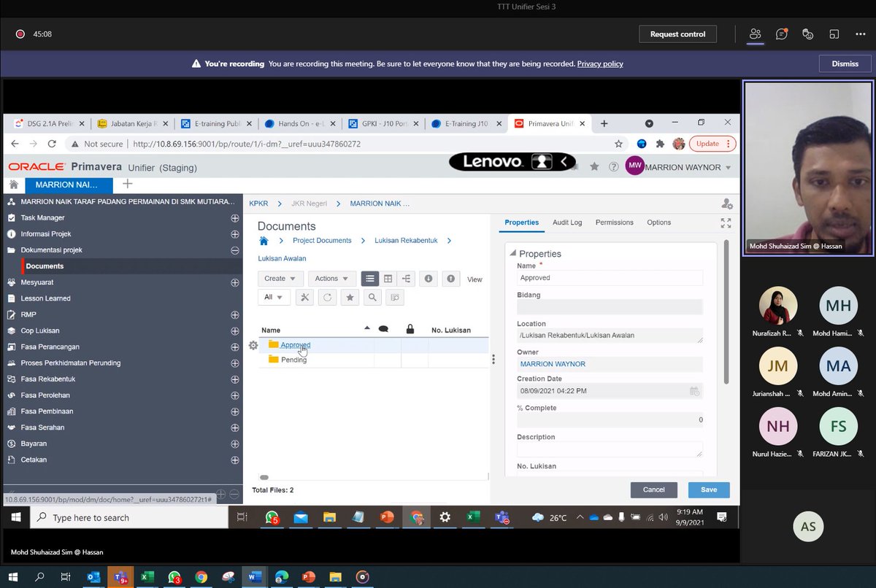876x588 pixels.
Task: Refresh the document list
Action: pos(327,297)
